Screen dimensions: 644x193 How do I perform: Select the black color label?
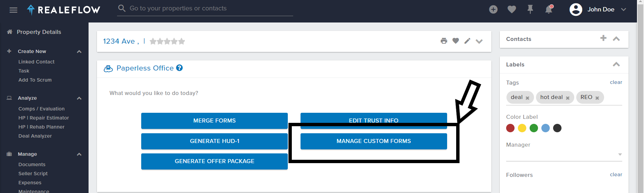coord(557,128)
